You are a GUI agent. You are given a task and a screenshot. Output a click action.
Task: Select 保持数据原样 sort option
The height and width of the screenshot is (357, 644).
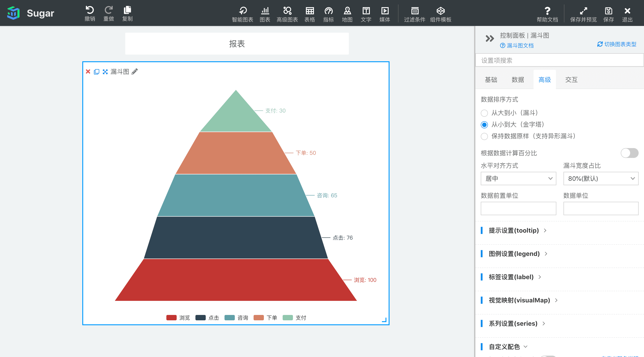484,136
